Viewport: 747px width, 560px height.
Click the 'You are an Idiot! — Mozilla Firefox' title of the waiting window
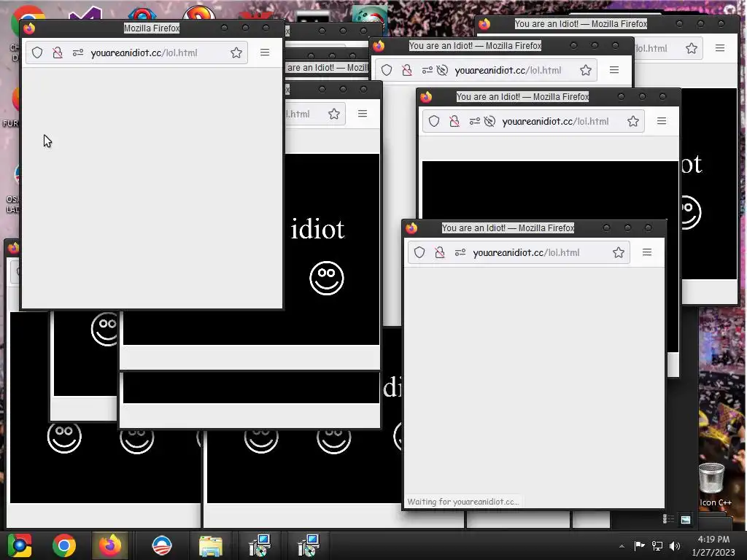click(508, 228)
